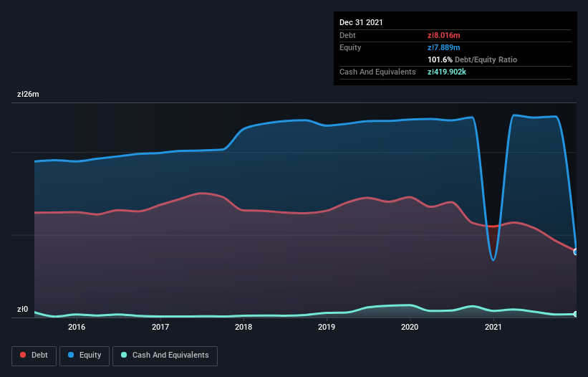Screen dimensions: 588x377
Task: Click the zł7.889m equity value
Action: [x=443, y=47]
